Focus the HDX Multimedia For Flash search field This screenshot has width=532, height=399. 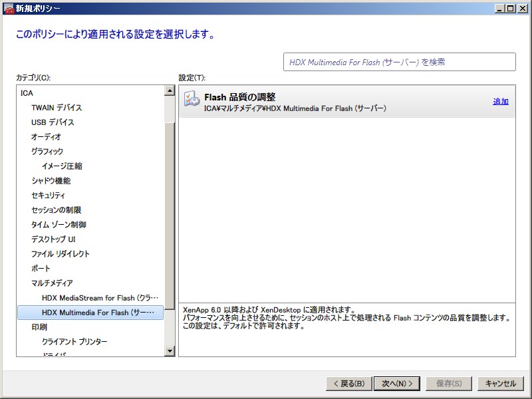[x=399, y=62]
